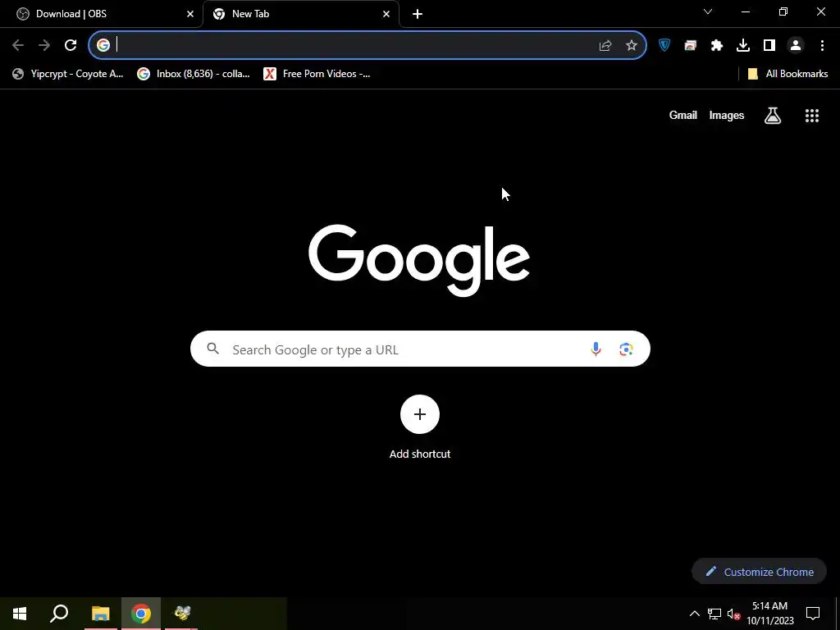The image size is (840, 630).
Task: Click the magnifier in the search box
Action: coord(212,349)
